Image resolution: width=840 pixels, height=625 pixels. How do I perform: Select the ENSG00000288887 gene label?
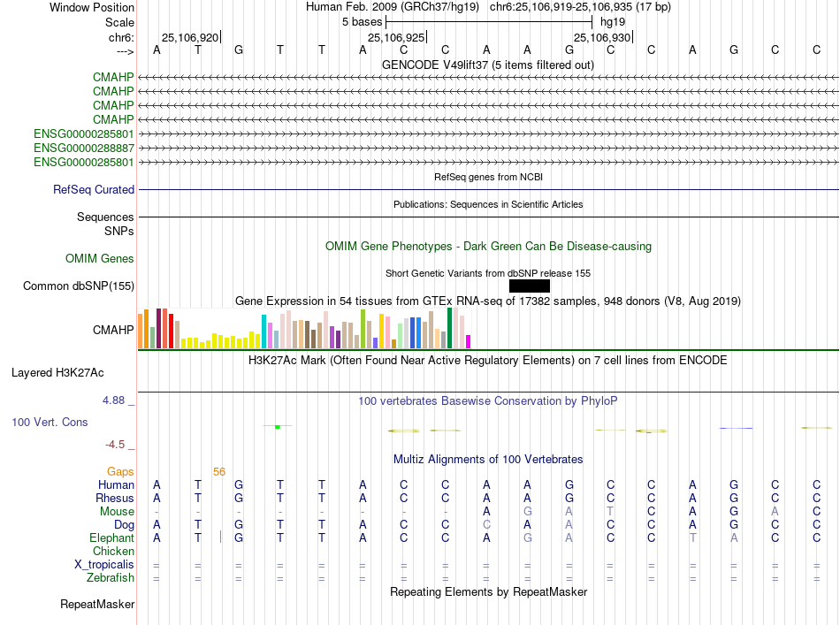pyautogui.click(x=84, y=148)
